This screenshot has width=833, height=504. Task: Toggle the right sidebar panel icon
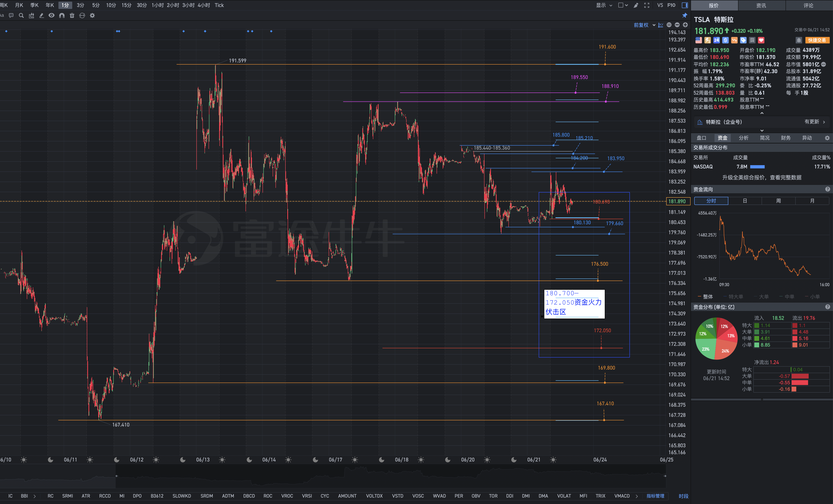tap(685, 5)
